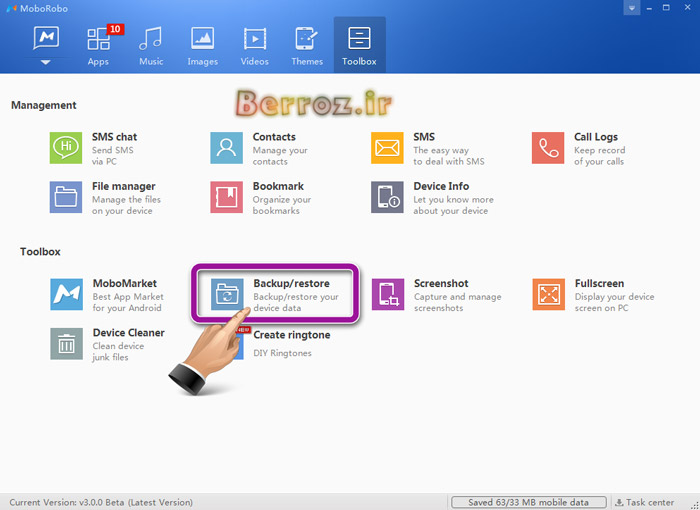Switch to the Music tab

151,46
